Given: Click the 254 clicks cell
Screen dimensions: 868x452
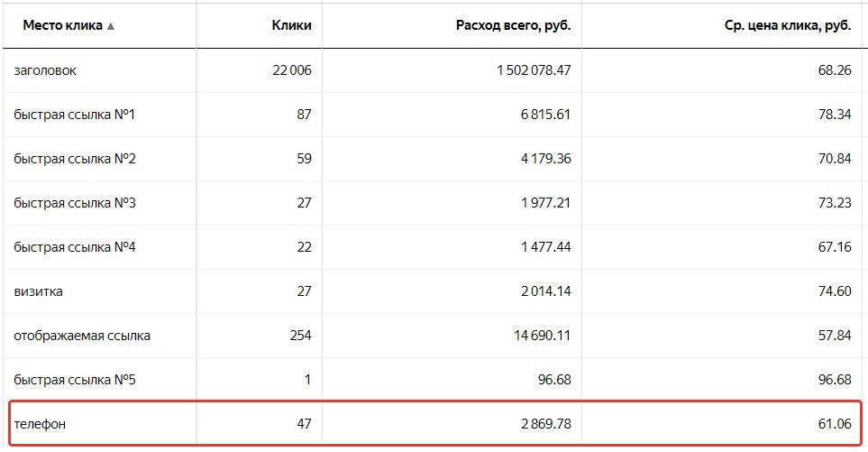Looking at the screenshot, I should click(300, 336).
